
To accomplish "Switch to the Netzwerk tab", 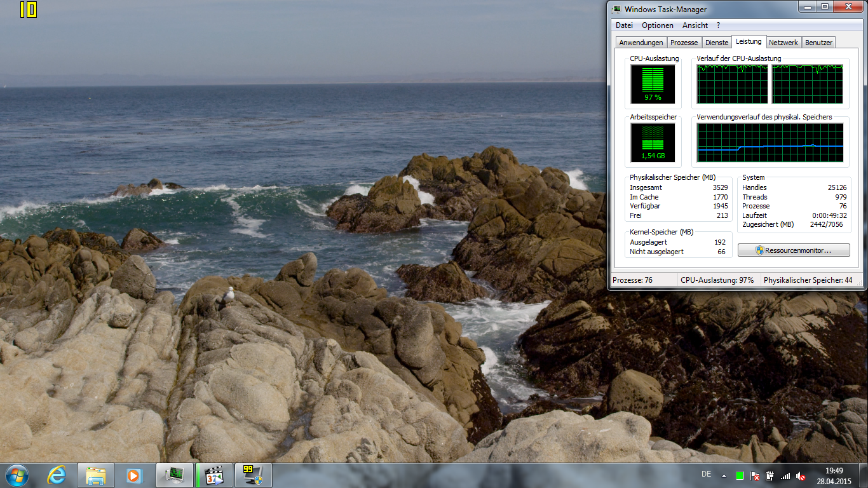I will (x=783, y=43).
